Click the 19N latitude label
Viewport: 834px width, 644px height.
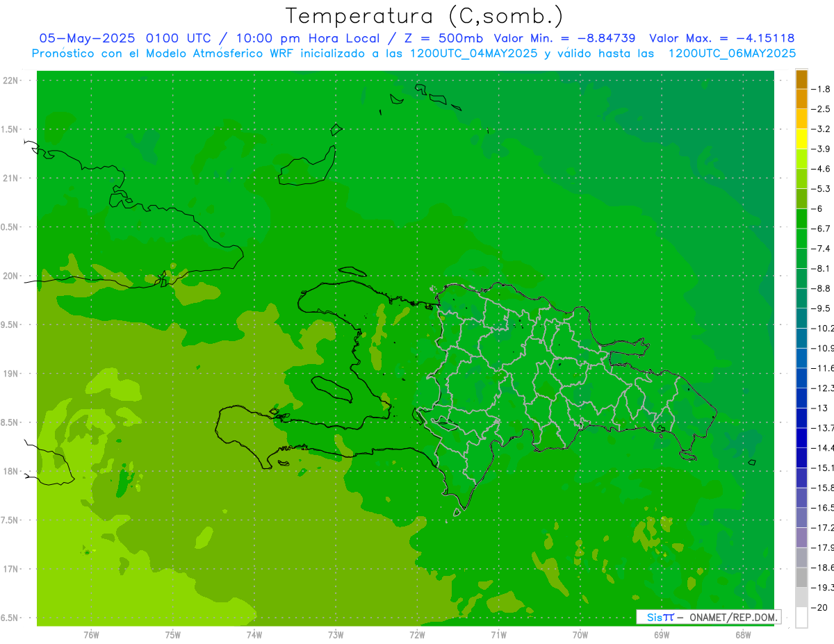coord(10,374)
